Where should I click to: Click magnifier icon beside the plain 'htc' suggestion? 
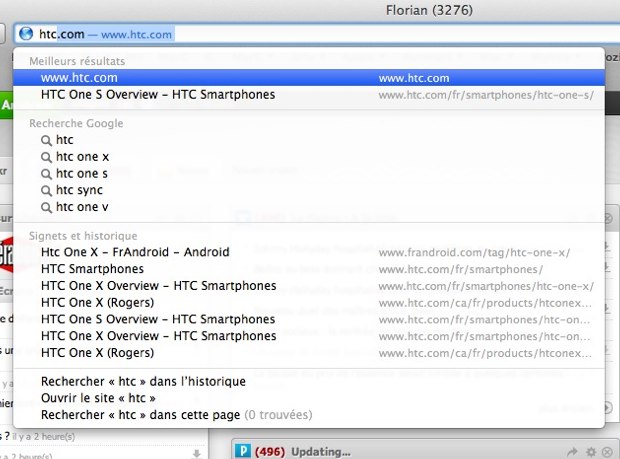(x=46, y=141)
